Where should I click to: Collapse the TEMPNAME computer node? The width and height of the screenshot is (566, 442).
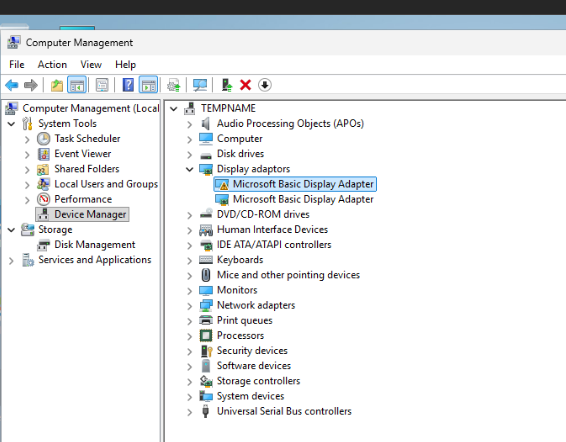(x=174, y=108)
